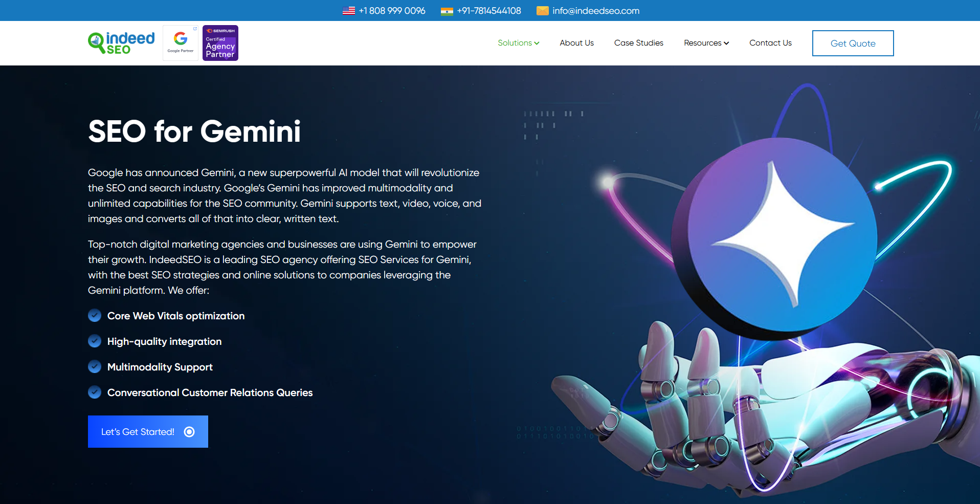Click the Core Web Vitals optimization text
The height and width of the screenshot is (504, 980).
click(x=176, y=316)
